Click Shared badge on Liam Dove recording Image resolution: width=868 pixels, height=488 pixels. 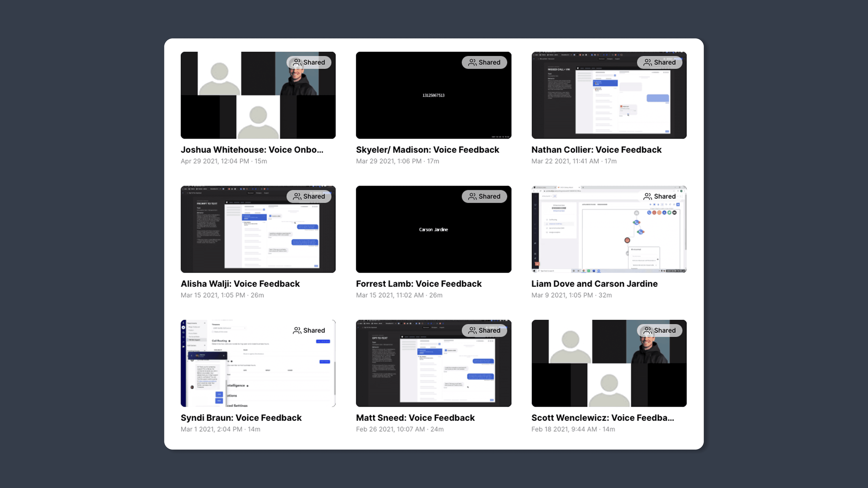click(x=659, y=196)
